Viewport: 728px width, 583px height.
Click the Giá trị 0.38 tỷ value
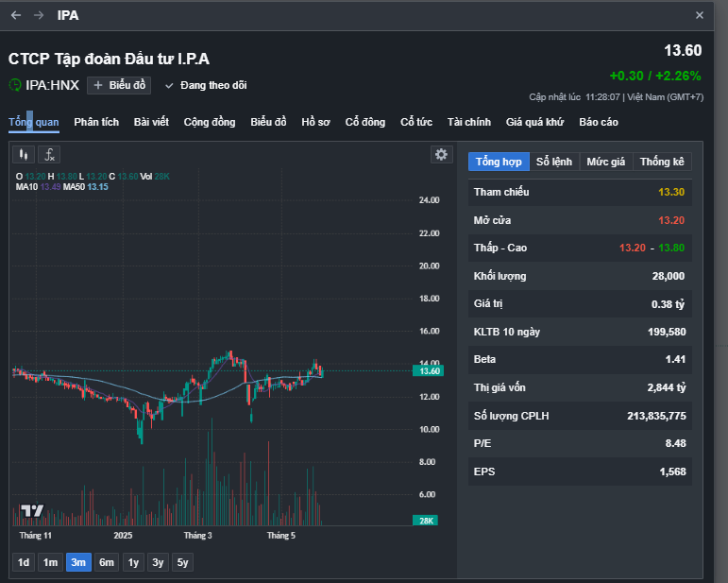[x=668, y=304]
